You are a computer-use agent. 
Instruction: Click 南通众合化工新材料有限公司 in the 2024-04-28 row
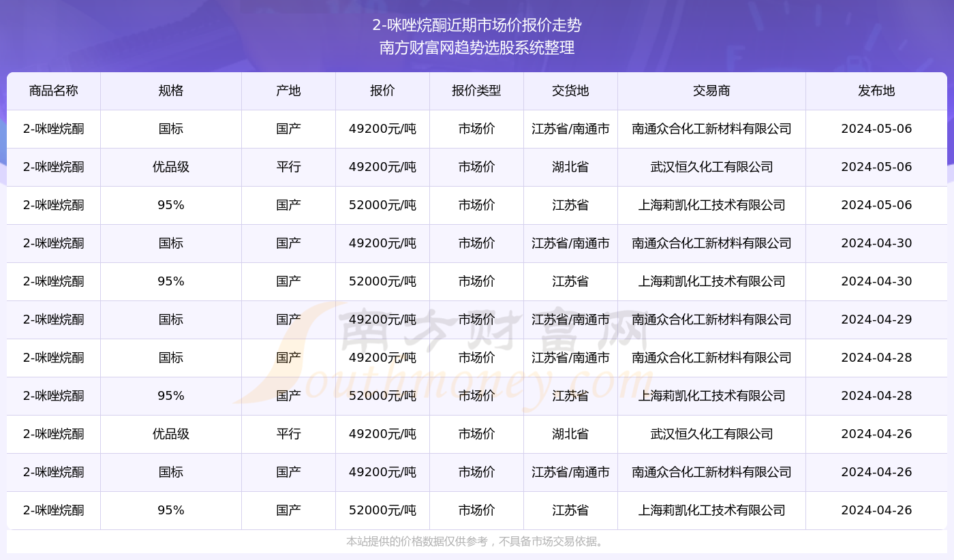711,358
